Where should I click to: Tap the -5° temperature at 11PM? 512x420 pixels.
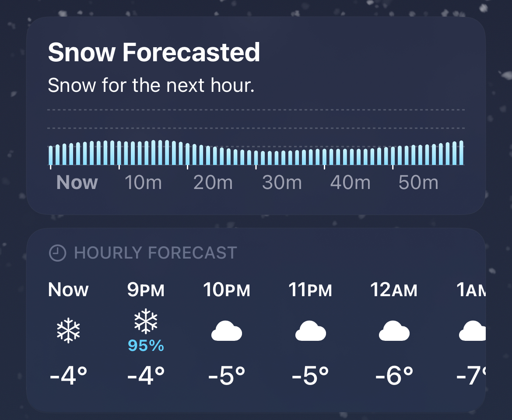310,376
